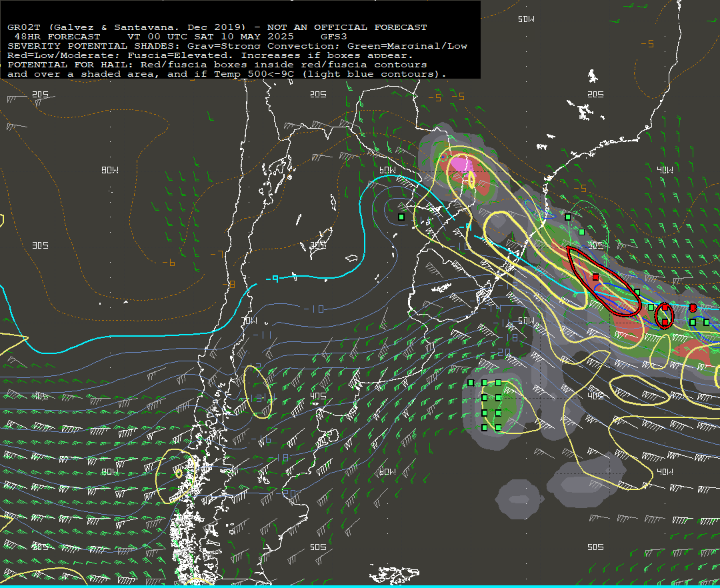Click the "-16" blue contour label
720x588 pixels.
click(x=261, y=440)
